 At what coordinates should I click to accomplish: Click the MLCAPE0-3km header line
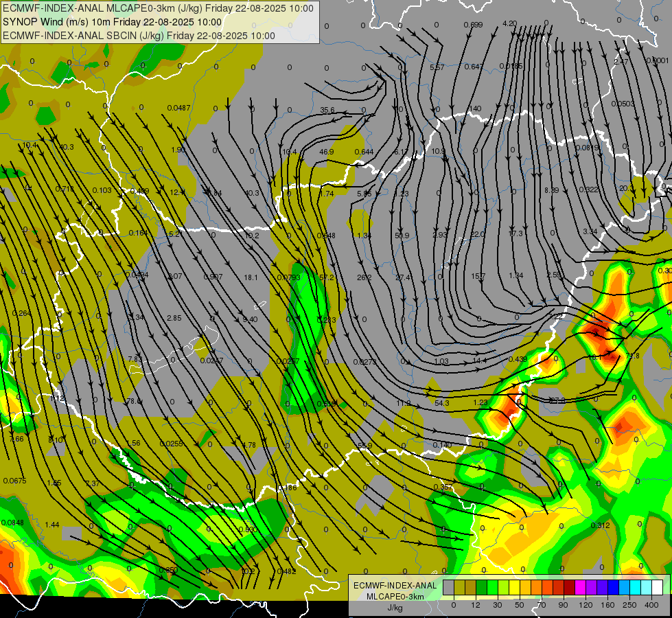pos(158,8)
